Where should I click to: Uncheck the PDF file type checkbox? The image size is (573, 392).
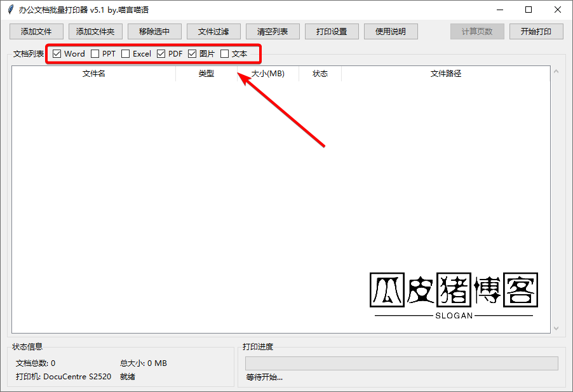(161, 54)
